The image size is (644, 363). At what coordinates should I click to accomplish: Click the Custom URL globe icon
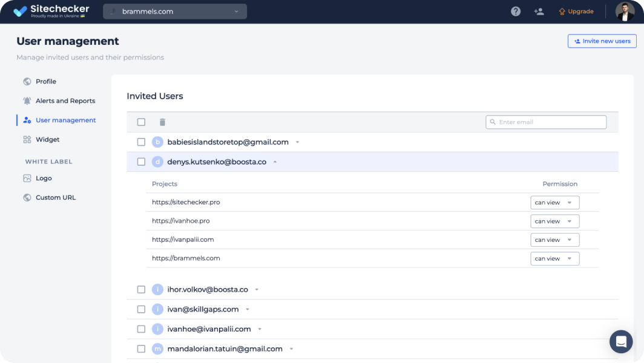27,197
